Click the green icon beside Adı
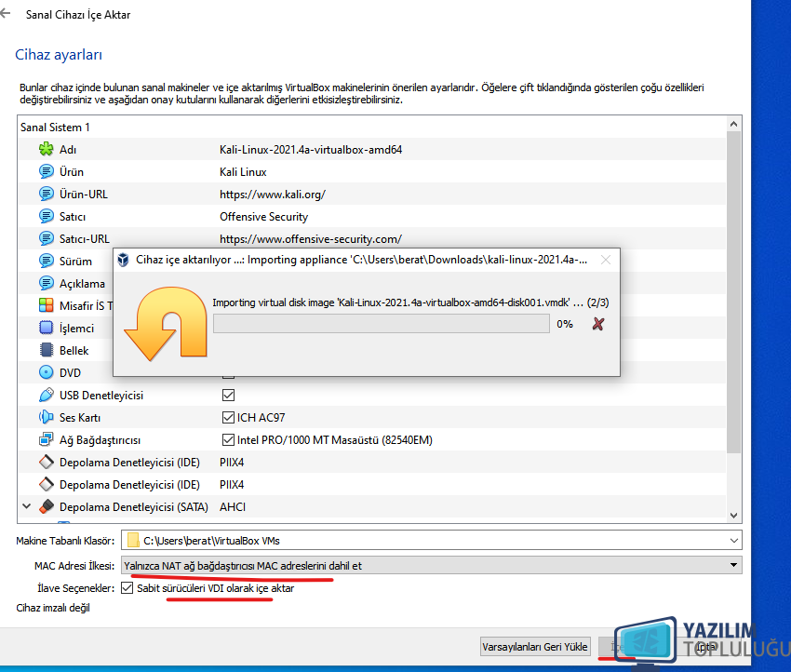791x672 pixels. [46, 149]
